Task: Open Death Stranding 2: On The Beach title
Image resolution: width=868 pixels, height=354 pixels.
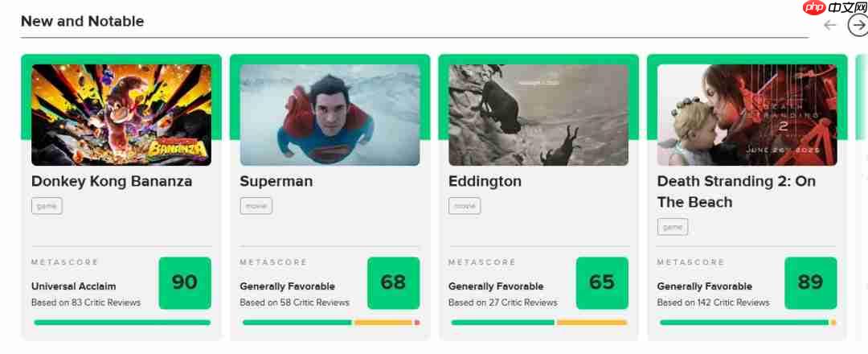Action: (736, 191)
